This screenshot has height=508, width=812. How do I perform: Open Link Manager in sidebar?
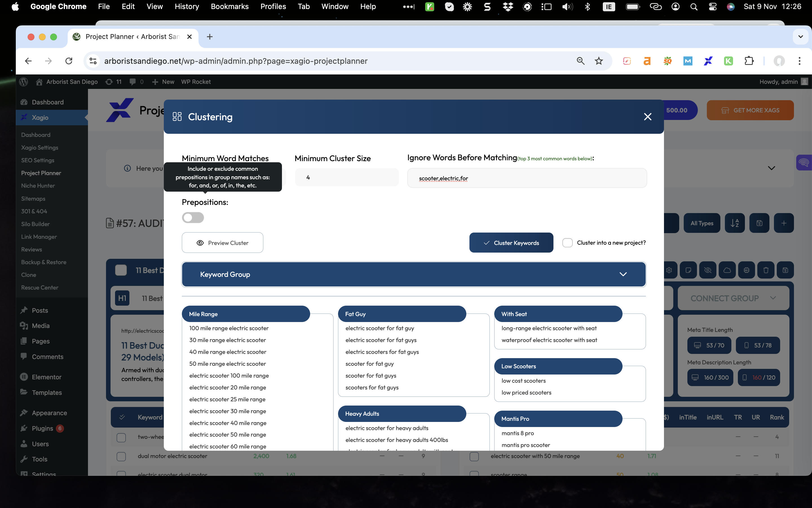click(x=39, y=237)
